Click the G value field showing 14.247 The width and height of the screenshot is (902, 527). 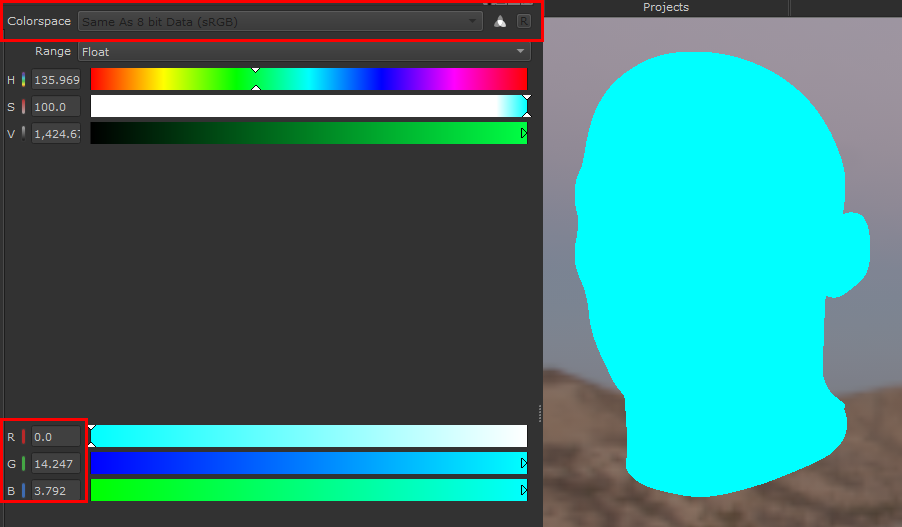coord(56,463)
